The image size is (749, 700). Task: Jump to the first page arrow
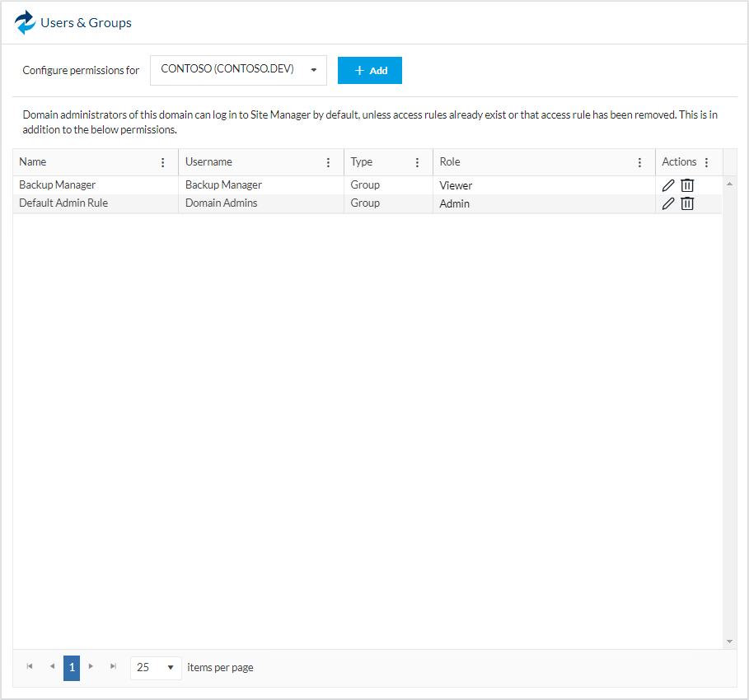30,667
